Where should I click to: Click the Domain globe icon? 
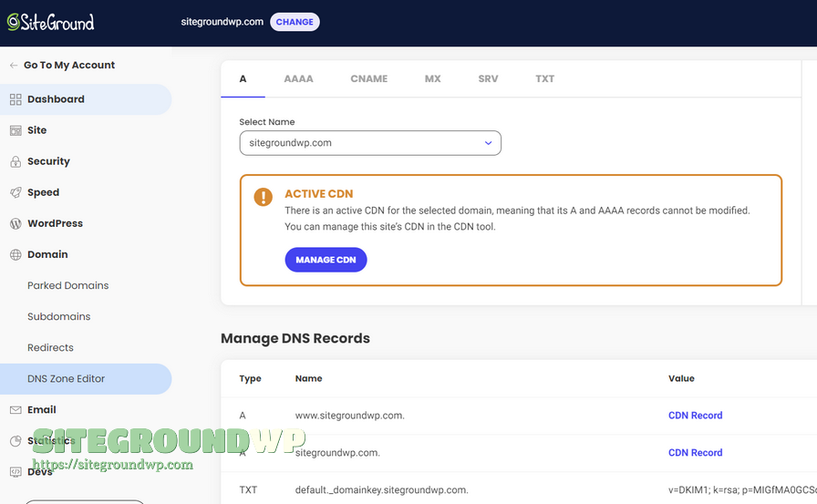click(x=16, y=254)
